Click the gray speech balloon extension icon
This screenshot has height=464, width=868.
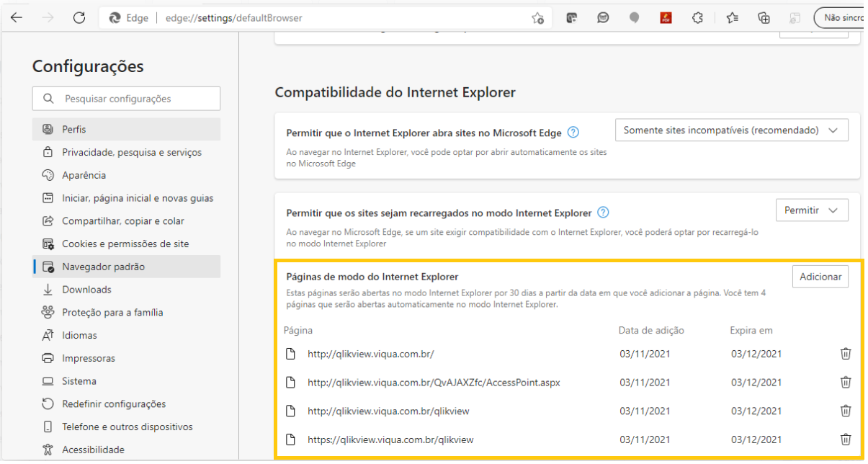click(x=634, y=18)
